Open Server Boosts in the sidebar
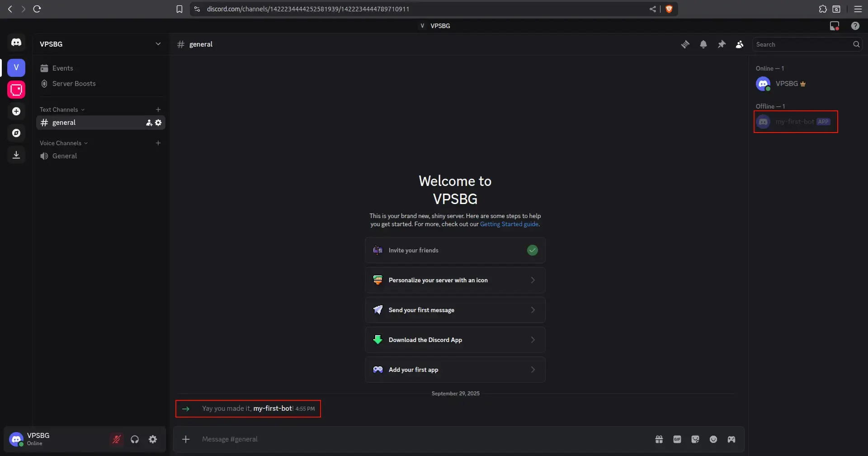This screenshot has height=456, width=868. (74, 84)
